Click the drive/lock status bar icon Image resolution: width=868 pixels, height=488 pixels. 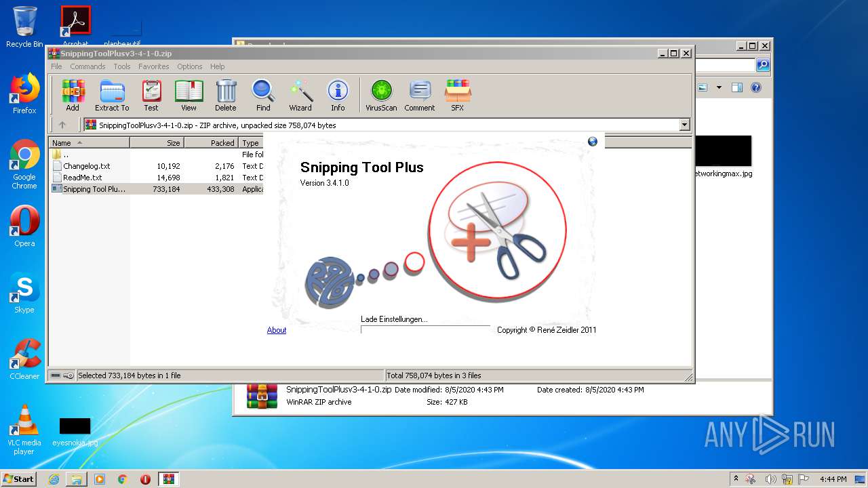pyautogui.click(x=62, y=375)
